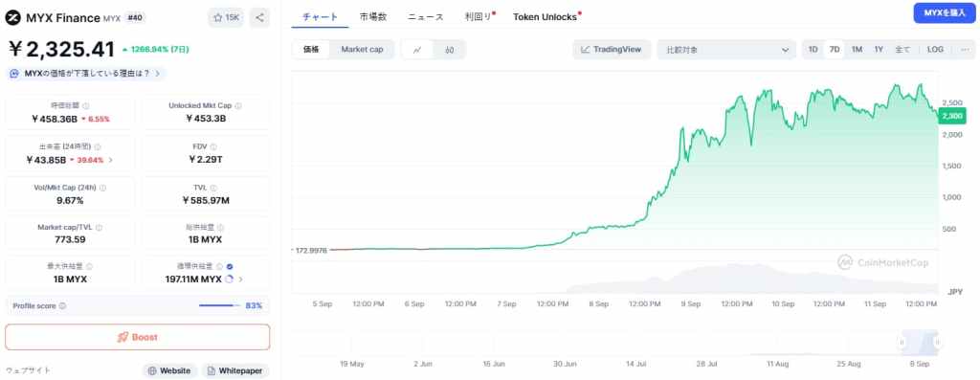Click the 1266.94% (7日) change text
Screen dimensions: 980x380
(159, 50)
